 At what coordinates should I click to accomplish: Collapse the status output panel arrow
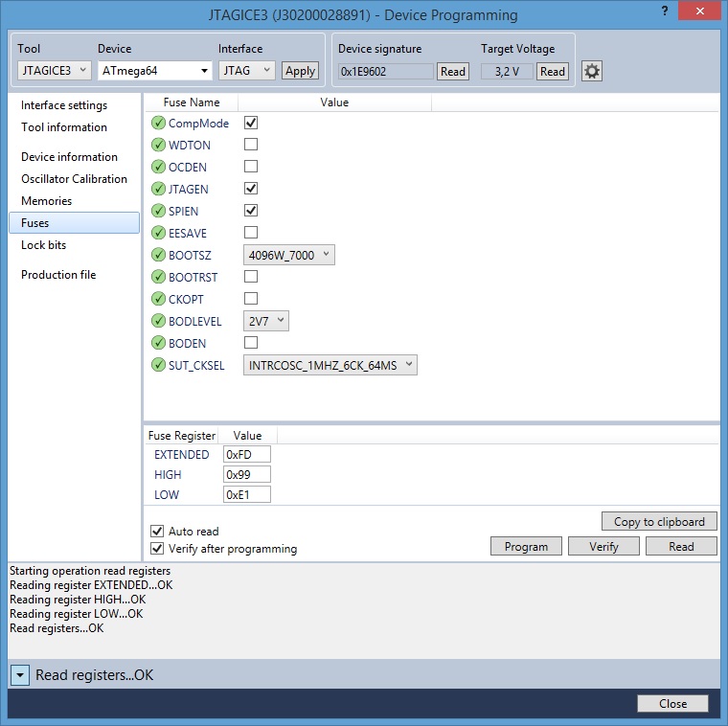click(x=20, y=675)
